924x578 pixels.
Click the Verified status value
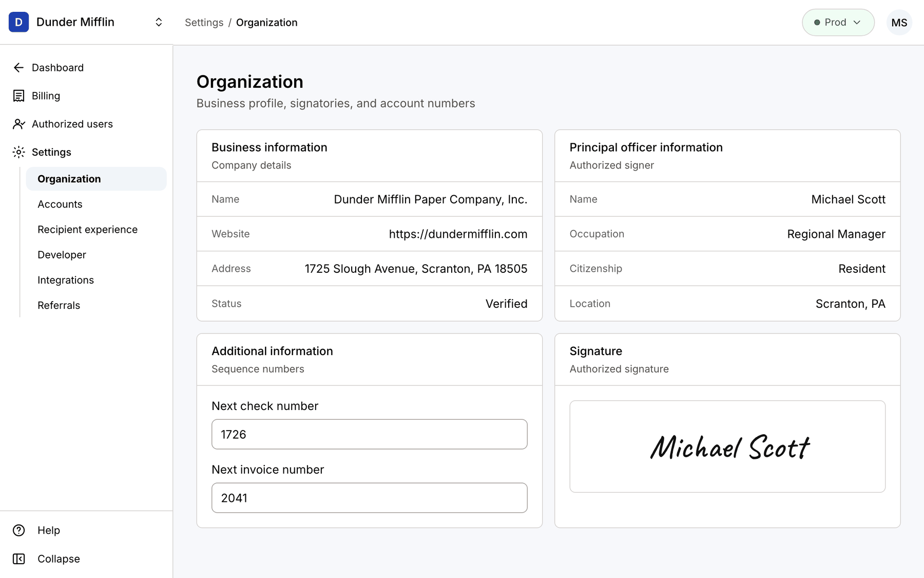(x=507, y=304)
